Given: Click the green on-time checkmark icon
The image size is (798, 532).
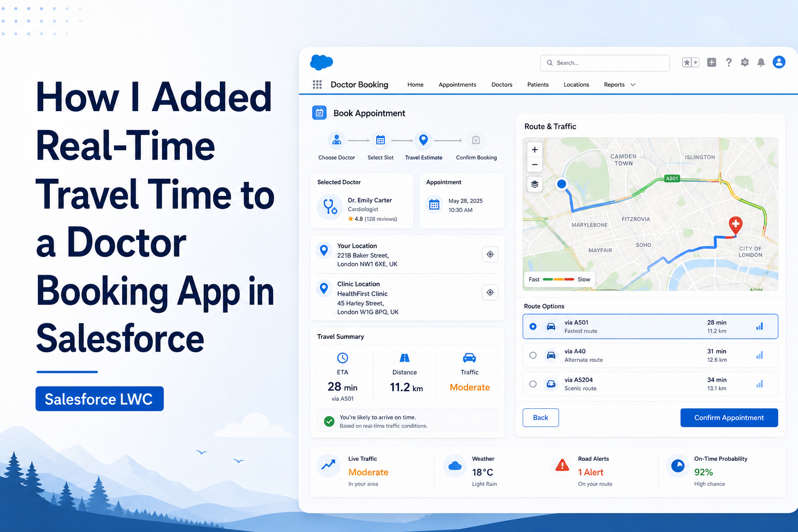Looking at the screenshot, I should pyautogui.click(x=329, y=421).
